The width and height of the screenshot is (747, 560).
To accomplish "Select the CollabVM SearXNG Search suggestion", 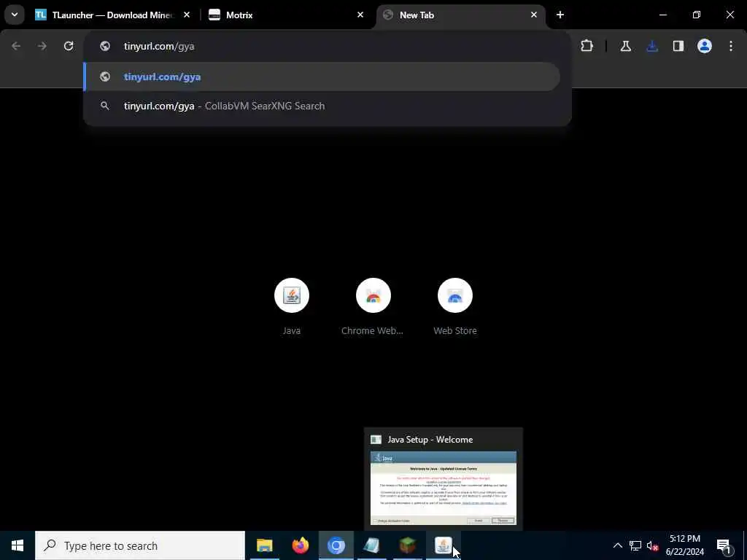I will pos(322,106).
